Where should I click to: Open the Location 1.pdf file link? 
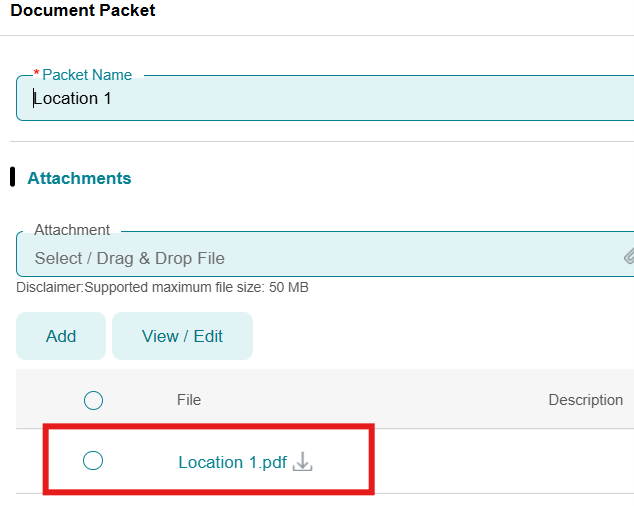click(x=232, y=462)
